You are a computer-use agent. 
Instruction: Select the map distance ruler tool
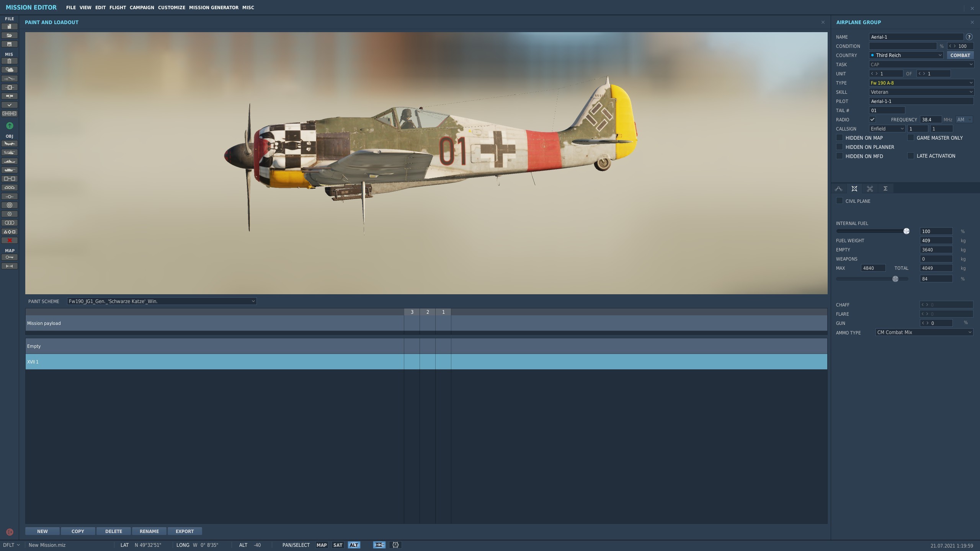(10, 266)
